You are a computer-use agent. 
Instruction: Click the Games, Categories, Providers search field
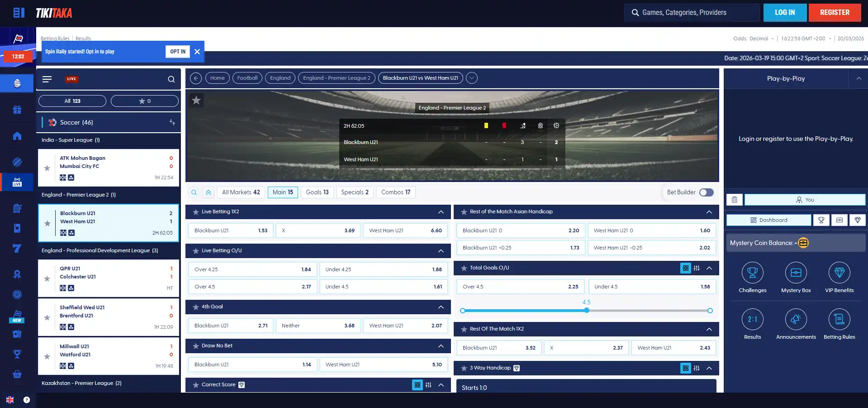click(x=692, y=13)
